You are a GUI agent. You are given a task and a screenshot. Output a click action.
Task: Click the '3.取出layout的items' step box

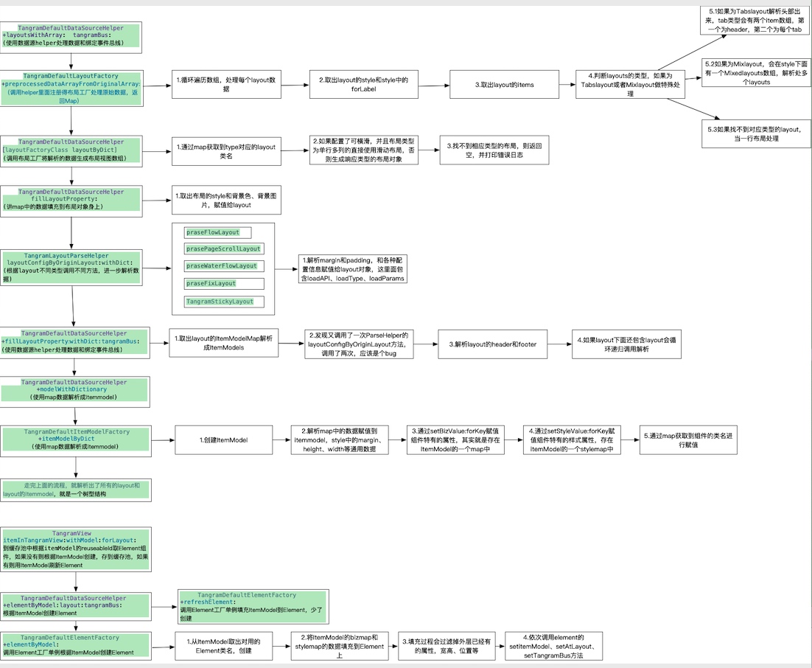coord(505,85)
